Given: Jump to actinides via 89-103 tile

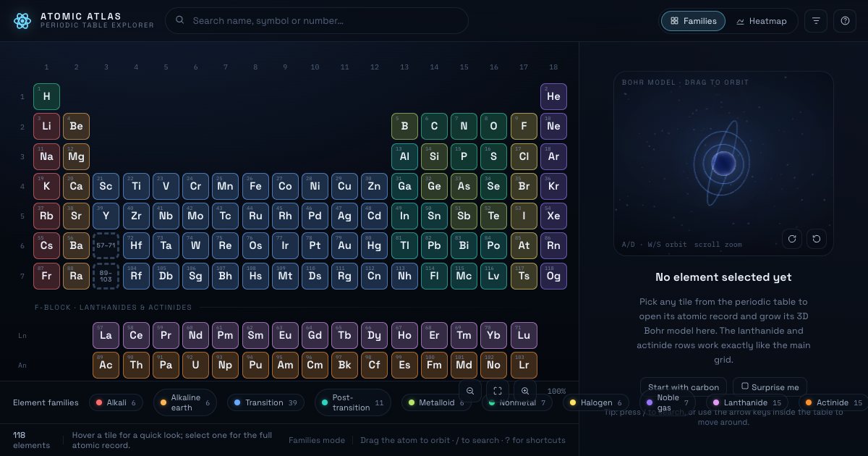Looking at the screenshot, I should click(x=106, y=276).
